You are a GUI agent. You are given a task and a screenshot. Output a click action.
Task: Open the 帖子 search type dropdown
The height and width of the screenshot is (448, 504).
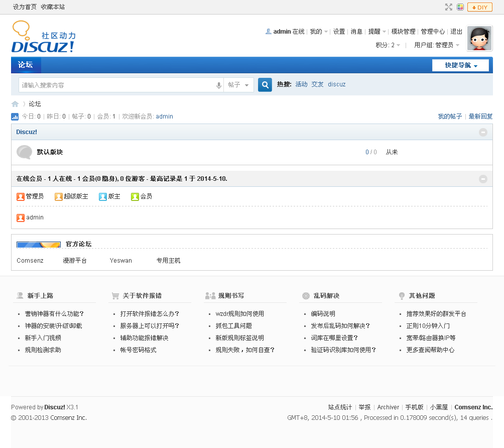click(238, 84)
